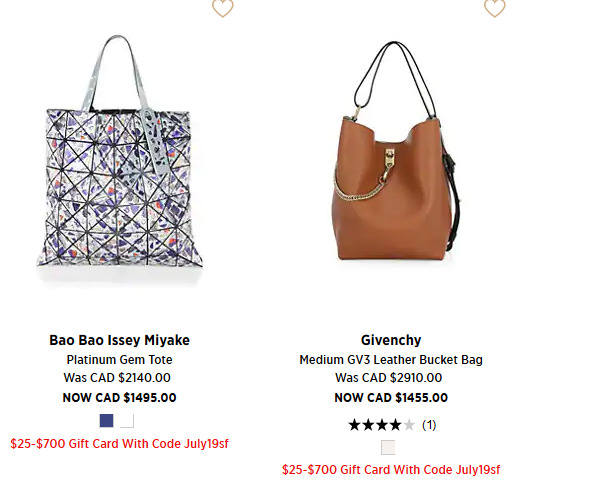Click the Givenchy brand name
The height and width of the screenshot is (504, 598).
click(391, 340)
